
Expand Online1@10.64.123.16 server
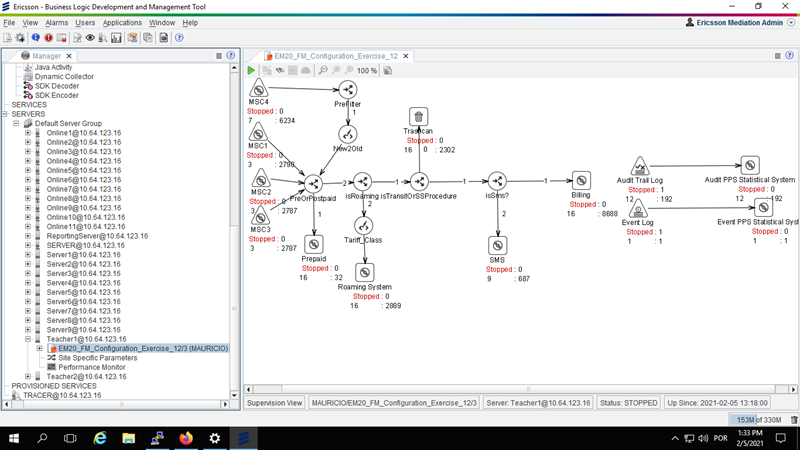(x=28, y=133)
